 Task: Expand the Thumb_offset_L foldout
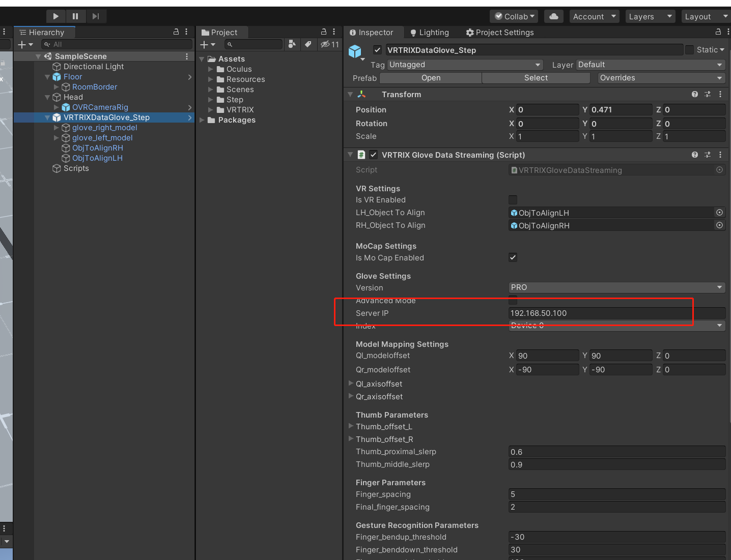pos(351,426)
